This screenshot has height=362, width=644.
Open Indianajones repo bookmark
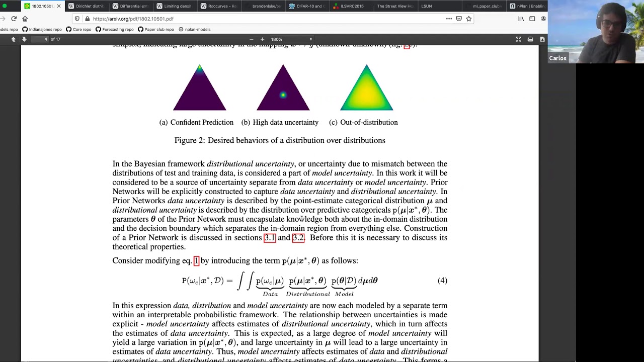tap(42, 29)
